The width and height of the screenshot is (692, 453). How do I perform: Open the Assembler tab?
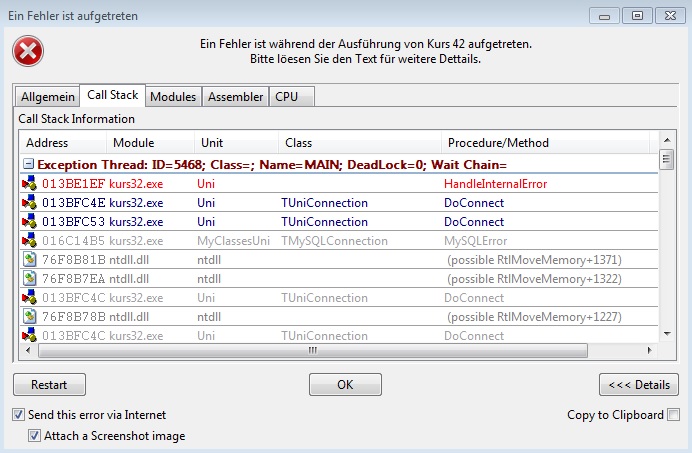tap(236, 97)
